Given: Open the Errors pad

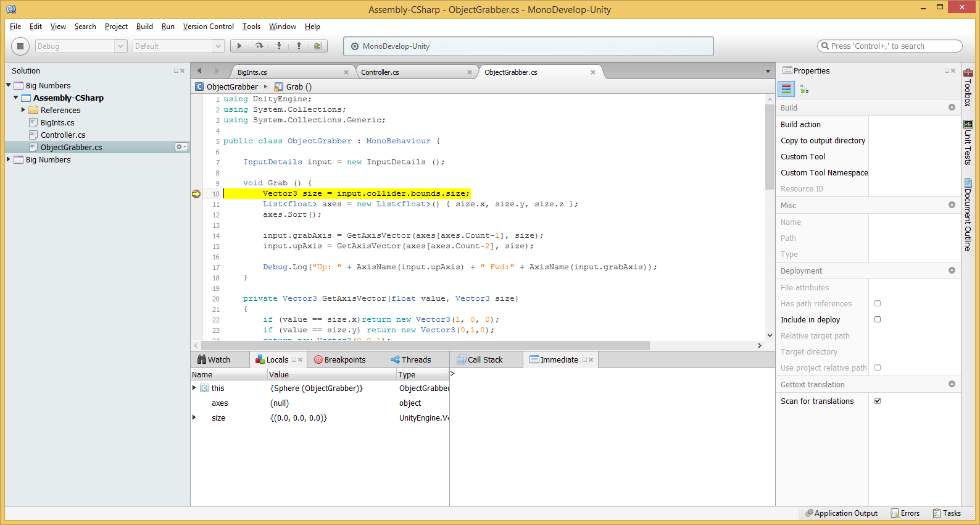Looking at the screenshot, I should 905,513.
